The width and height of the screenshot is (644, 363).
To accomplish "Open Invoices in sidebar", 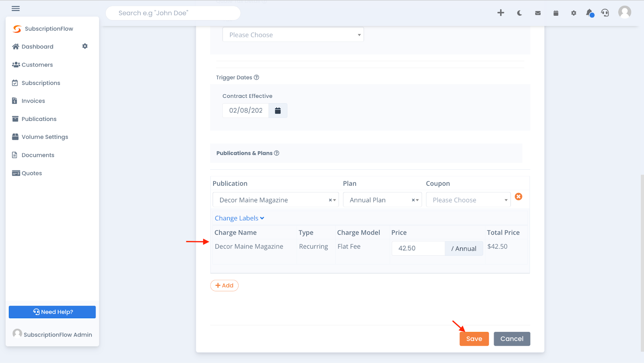I will tap(33, 101).
